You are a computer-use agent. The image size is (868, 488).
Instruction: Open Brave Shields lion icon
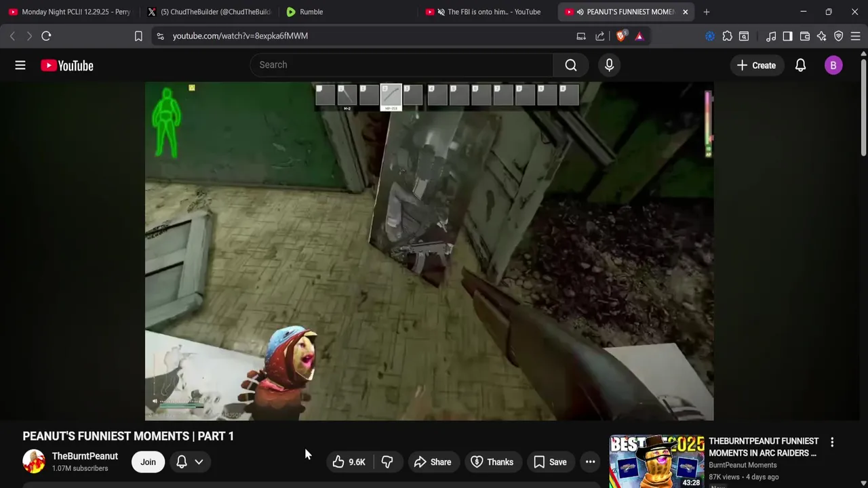[x=620, y=36]
